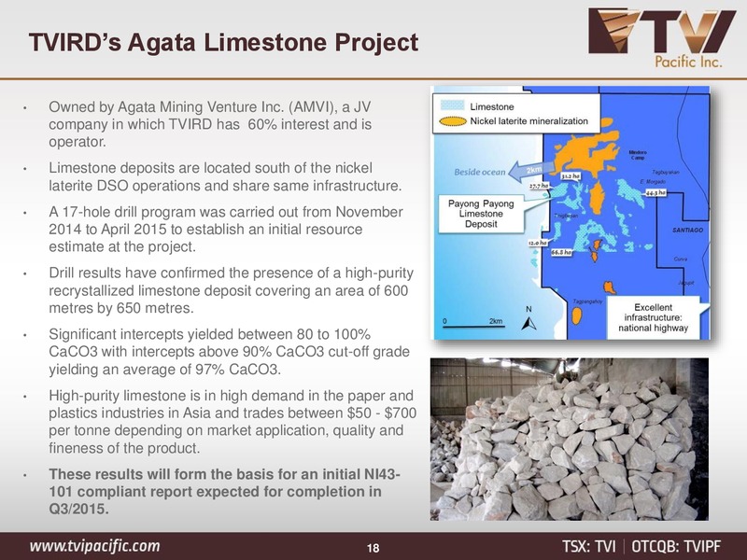Viewport: 747px width, 560px height.
Task: Open the www.tvipacific.com link
Action: click(x=95, y=546)
